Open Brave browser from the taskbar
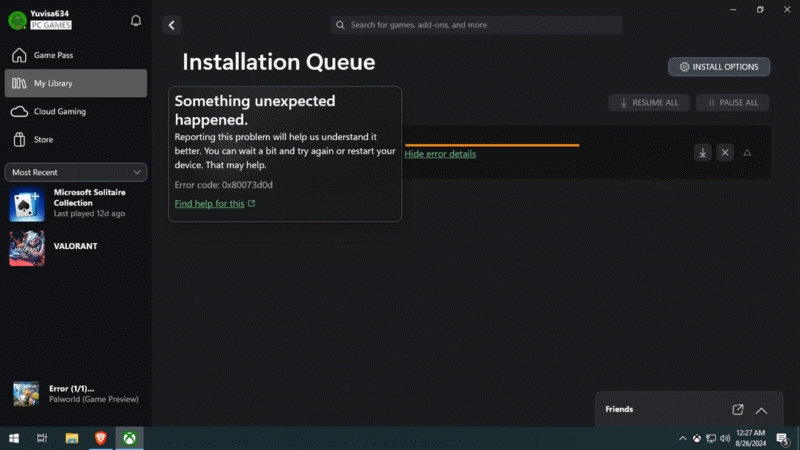Image resolution: width=800 pixels, height=450 pixels. (101, 438)
